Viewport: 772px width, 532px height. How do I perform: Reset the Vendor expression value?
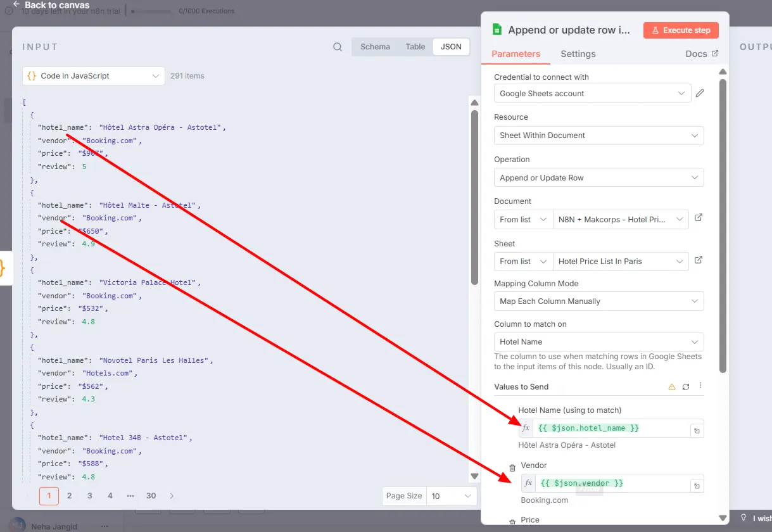pos(697,486)
